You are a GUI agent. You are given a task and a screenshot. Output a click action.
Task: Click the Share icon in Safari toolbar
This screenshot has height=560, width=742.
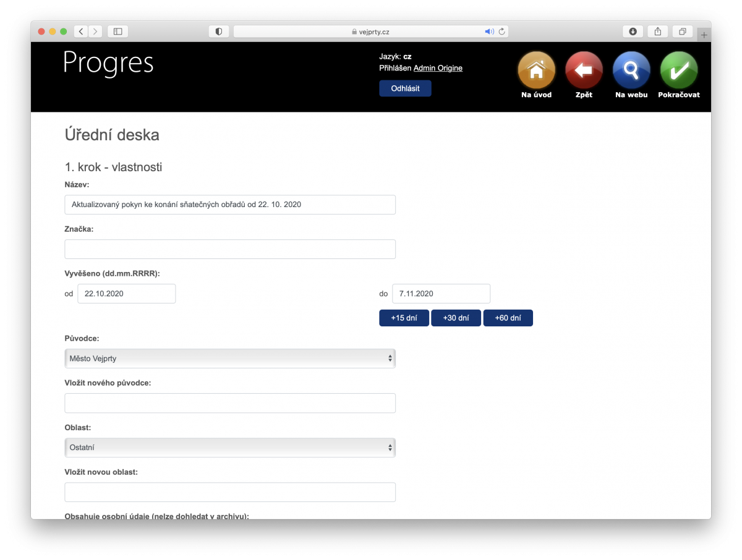[x=658, y=32]
